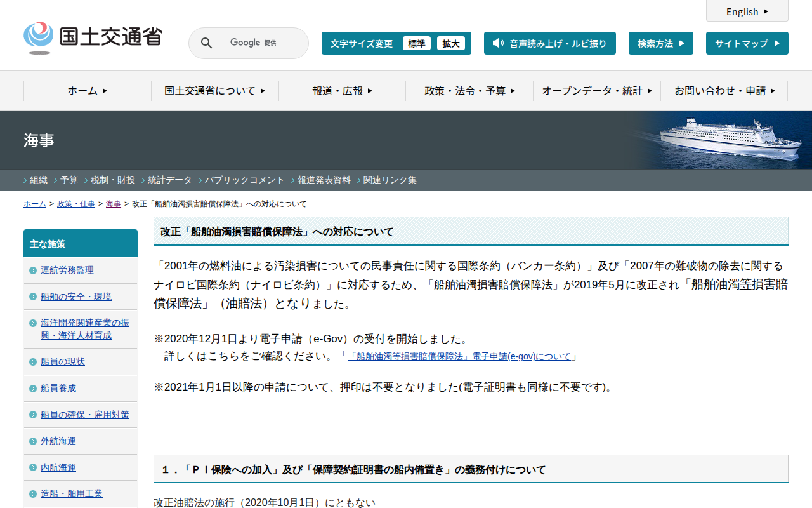
Task: Set font size to 標準
Action: [x=417, y=43]
